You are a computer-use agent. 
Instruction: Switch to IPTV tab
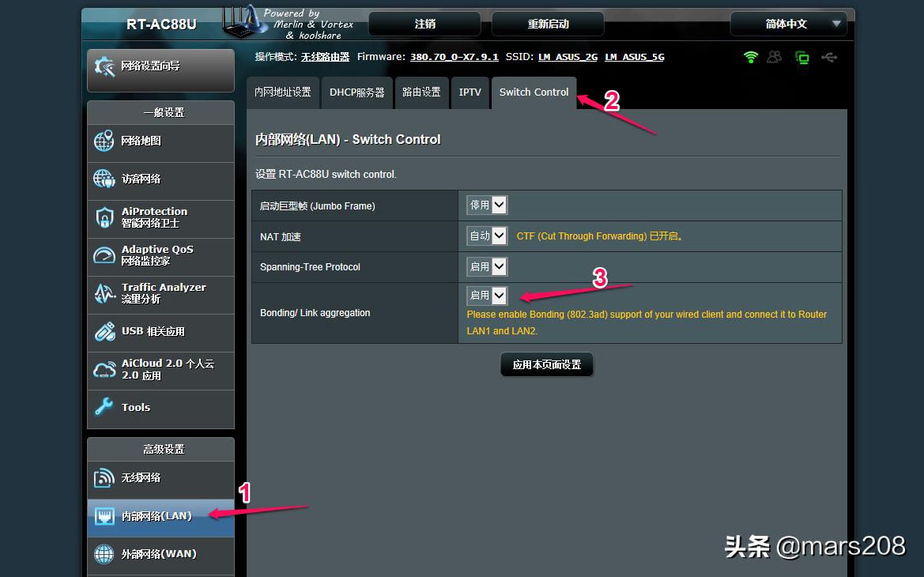pyautogui.click(x=470, y=92)
